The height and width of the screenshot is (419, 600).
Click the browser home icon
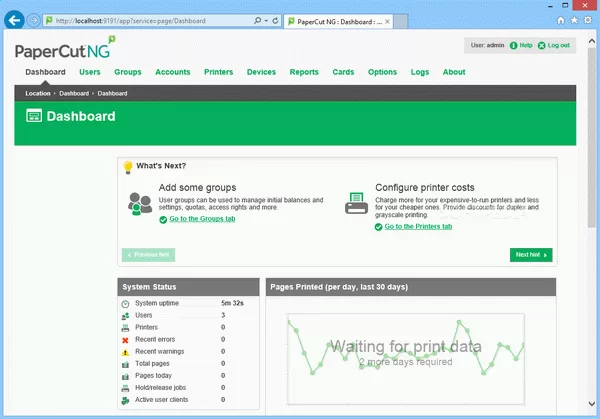click(561, 20)
